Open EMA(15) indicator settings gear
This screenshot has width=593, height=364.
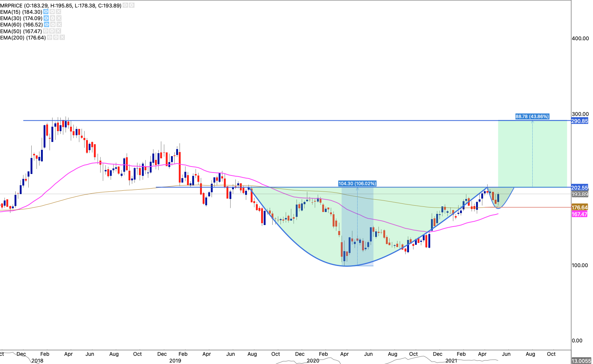coord(53,12)
